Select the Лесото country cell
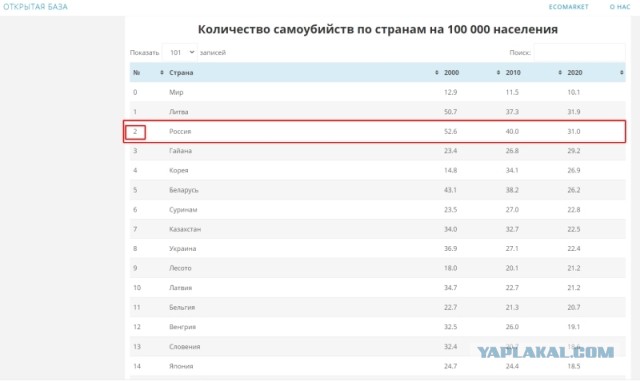The image size is (640, 382). [x=180, y=268]
